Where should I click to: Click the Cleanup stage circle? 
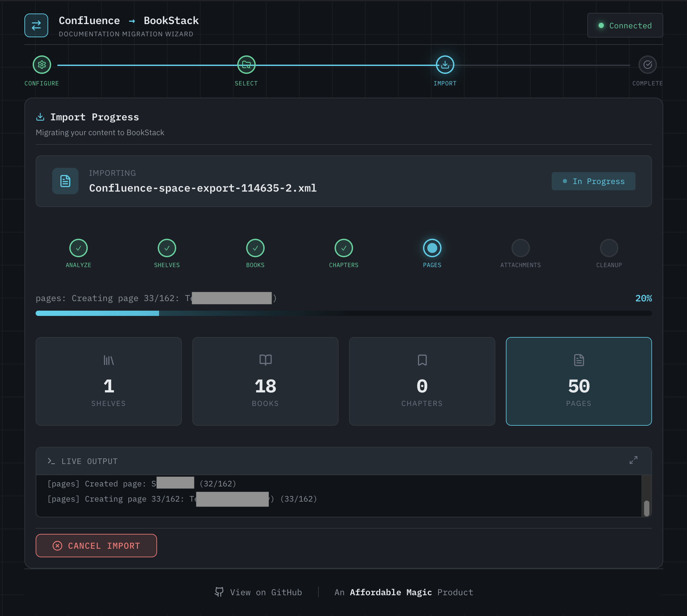(608, 248)
